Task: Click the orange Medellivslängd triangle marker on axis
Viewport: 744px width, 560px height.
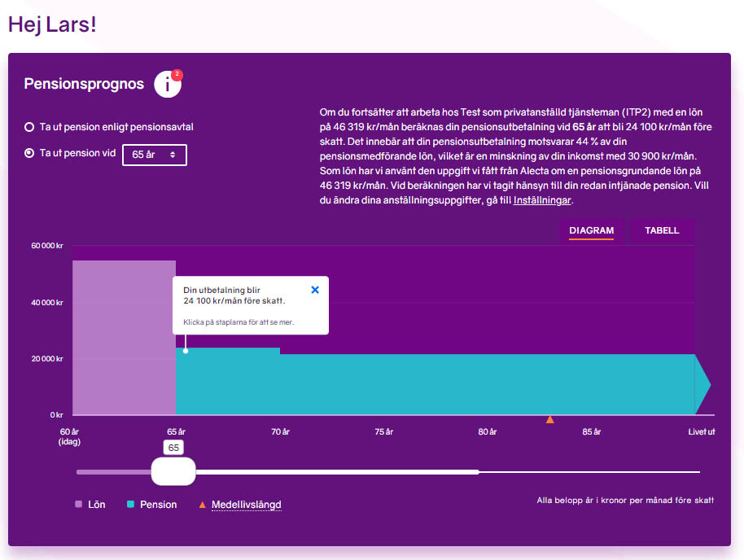Action: tap(550, 419)
